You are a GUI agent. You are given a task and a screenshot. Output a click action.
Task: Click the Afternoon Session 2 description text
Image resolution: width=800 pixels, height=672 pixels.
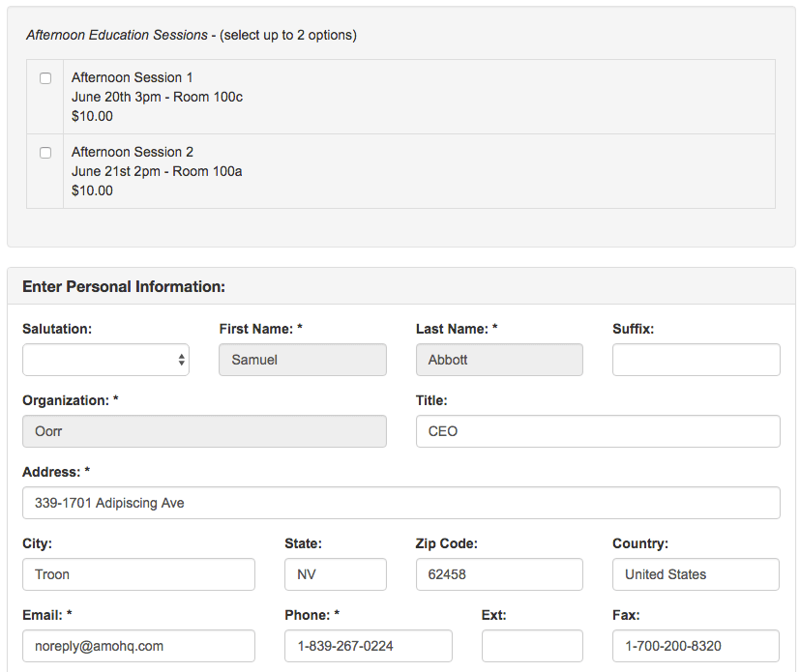click(x=157, y=171)
